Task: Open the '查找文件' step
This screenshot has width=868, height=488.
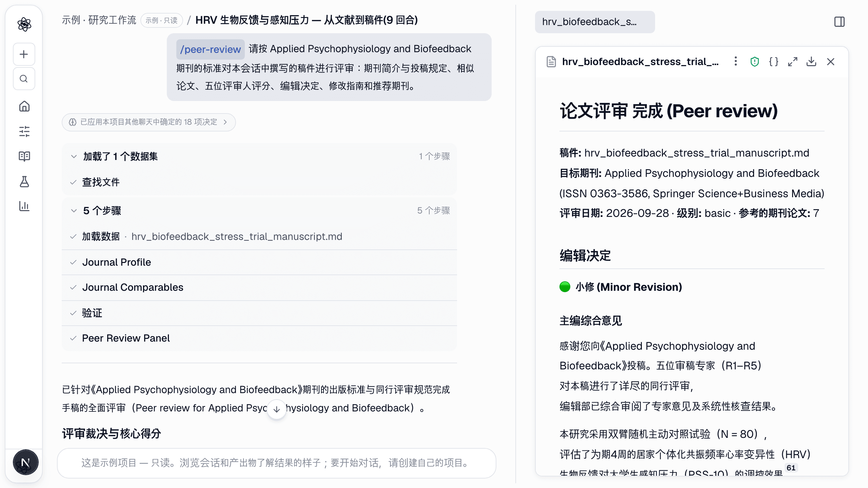Action: click(x=259, y=182)
